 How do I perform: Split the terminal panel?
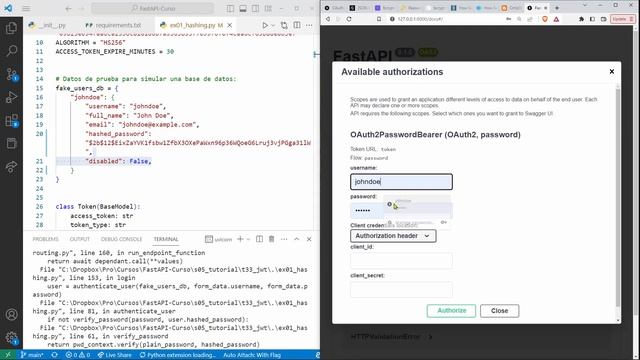click(259, 239)
